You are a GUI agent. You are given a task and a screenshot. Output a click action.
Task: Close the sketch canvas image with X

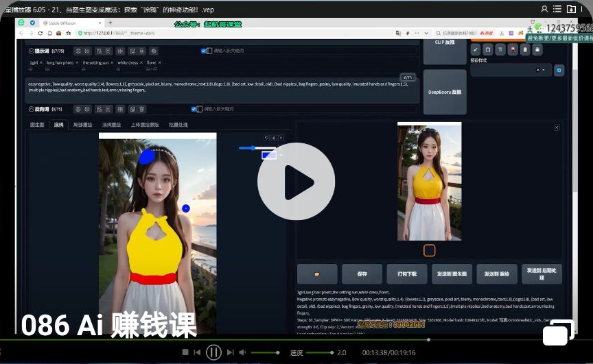pos(281,137)
